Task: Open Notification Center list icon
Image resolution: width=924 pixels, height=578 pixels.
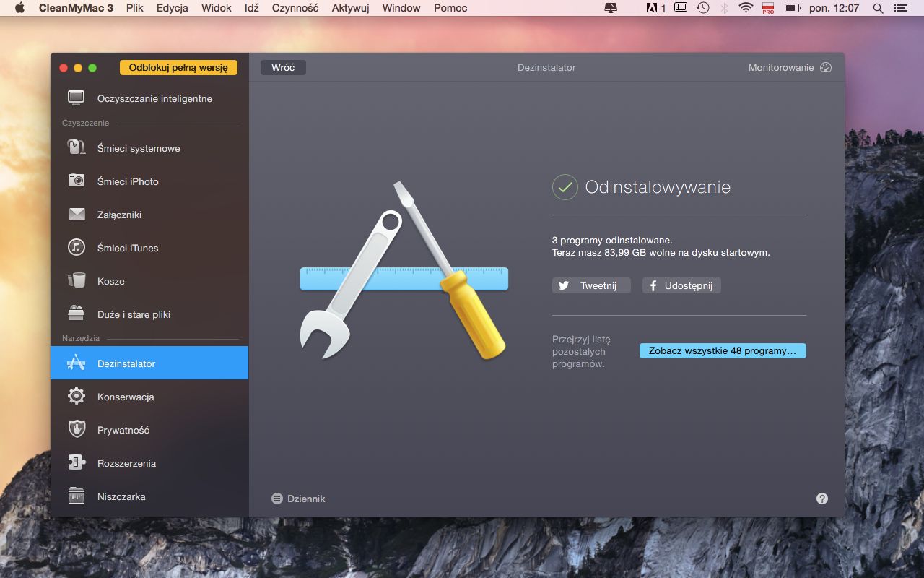Action: coord(902,8)
